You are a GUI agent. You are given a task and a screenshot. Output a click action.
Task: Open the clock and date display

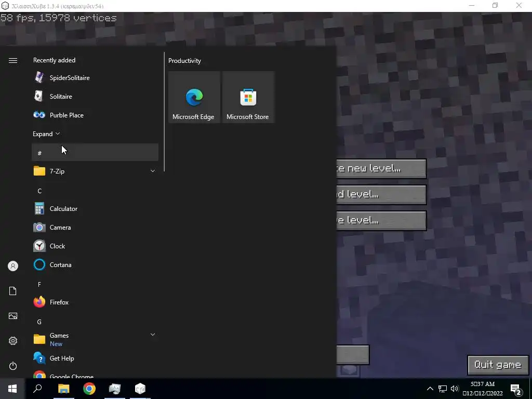[483, 389]
